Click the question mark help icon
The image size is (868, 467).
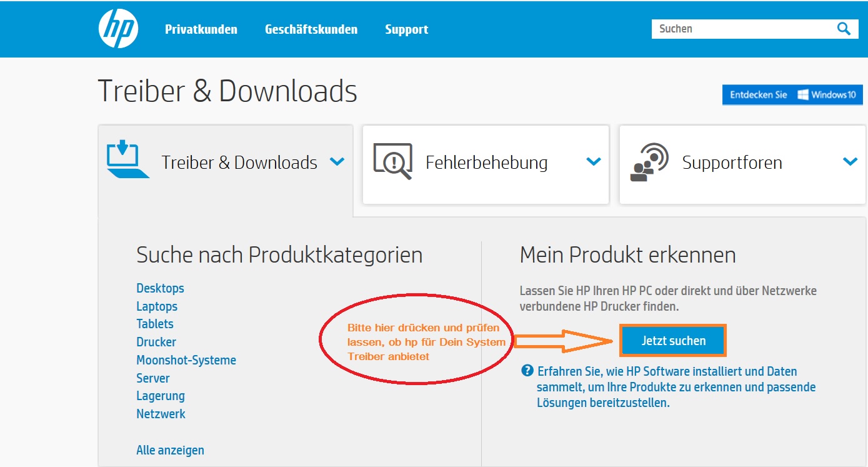click(x=527, y=371)
